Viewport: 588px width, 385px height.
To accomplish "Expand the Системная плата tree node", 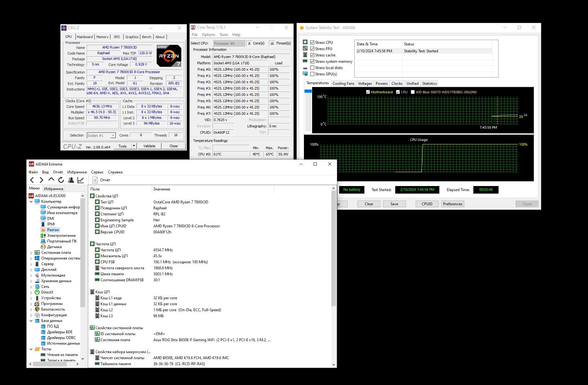I will pos(31,253).
